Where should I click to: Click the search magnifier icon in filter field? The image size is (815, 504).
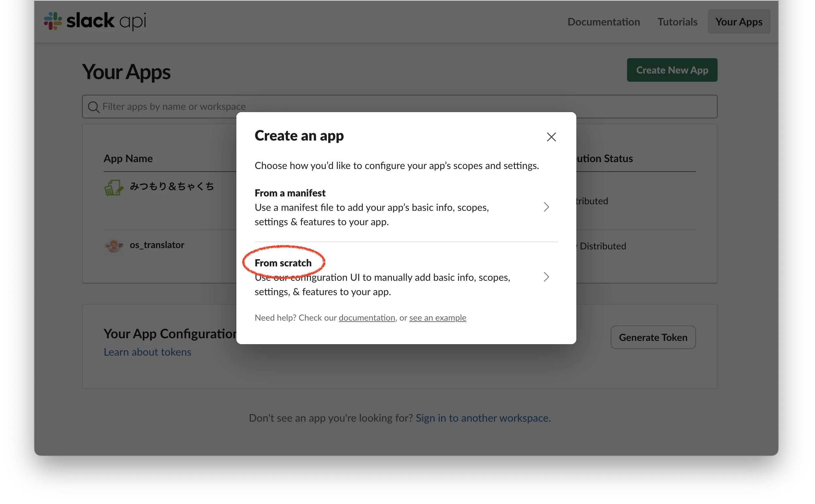[x=93, y=107]
